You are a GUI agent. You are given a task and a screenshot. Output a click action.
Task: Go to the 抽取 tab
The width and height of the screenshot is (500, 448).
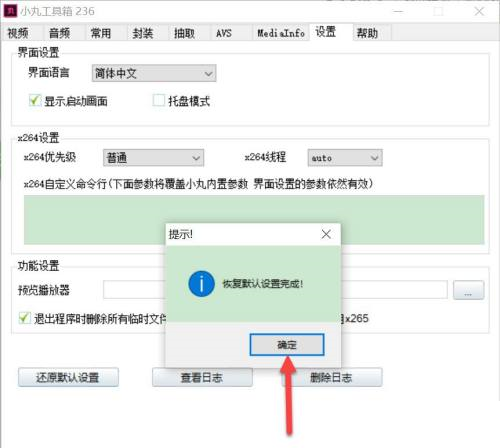[184, 33]
